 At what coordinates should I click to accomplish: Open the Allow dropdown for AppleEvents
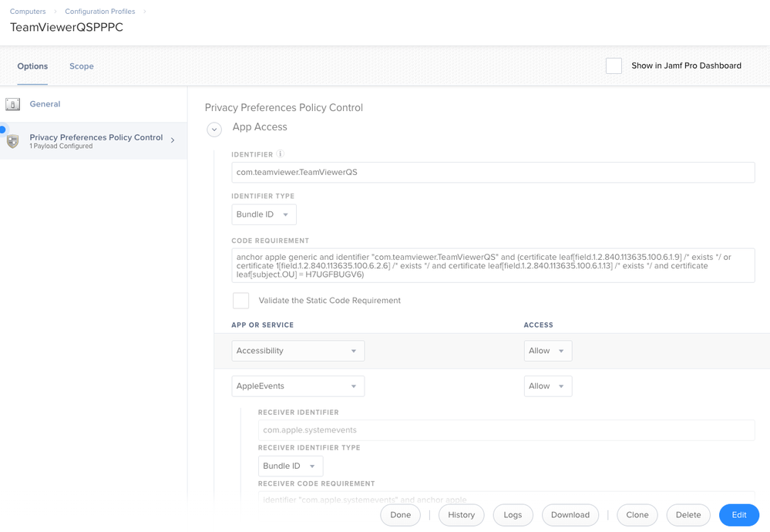point(547,386)
